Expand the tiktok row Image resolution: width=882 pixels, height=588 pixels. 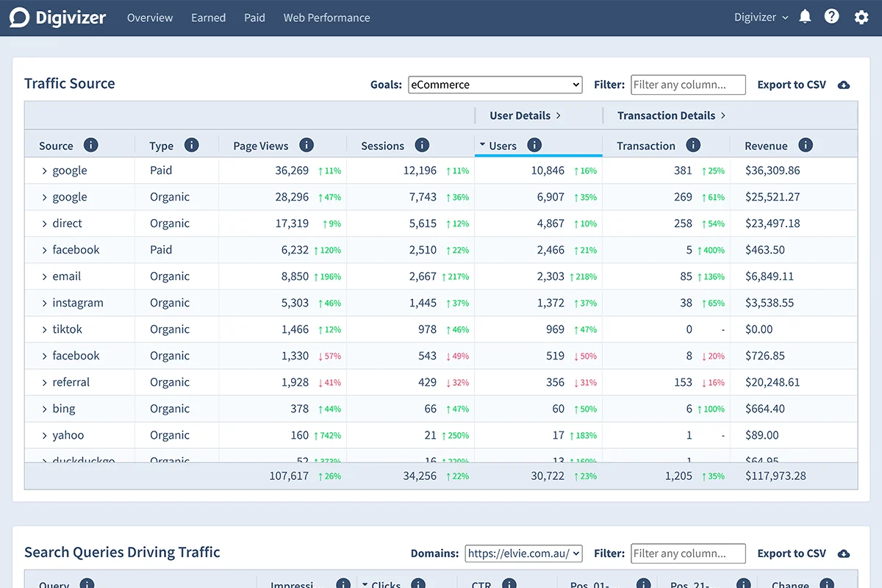coord(44,329)
